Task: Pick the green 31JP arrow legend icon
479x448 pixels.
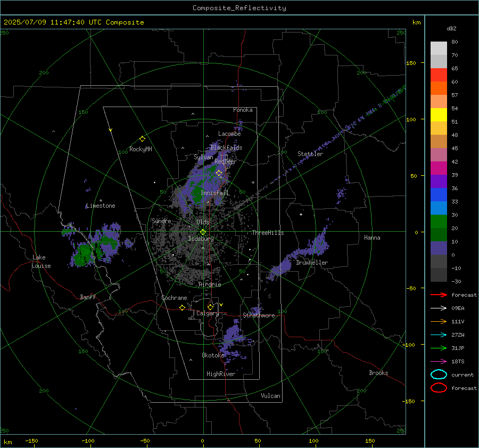Action: point(439,348)
